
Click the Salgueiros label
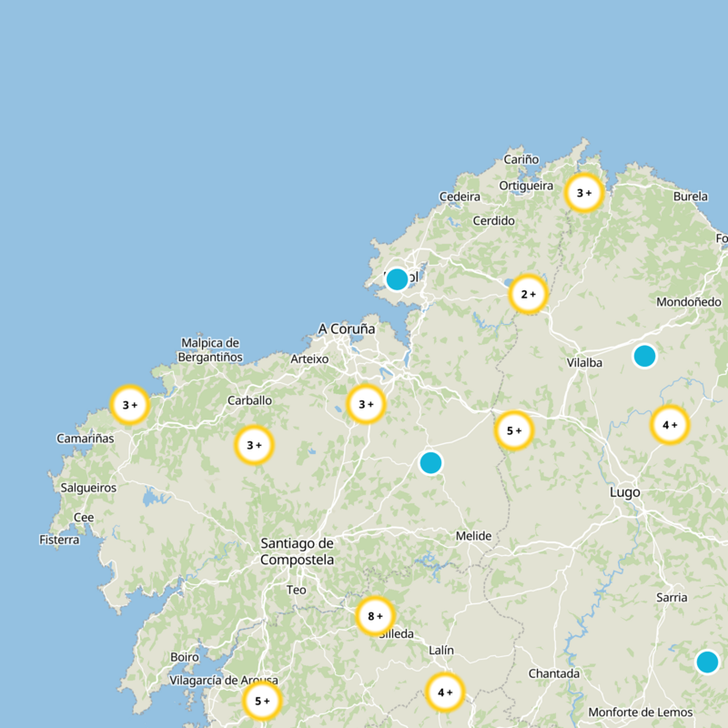(88, 488)
